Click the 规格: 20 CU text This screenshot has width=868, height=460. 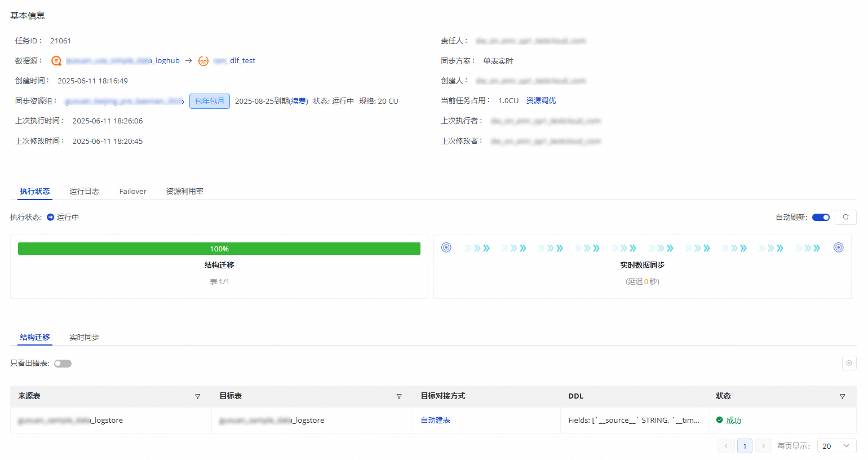click(379, 101)
